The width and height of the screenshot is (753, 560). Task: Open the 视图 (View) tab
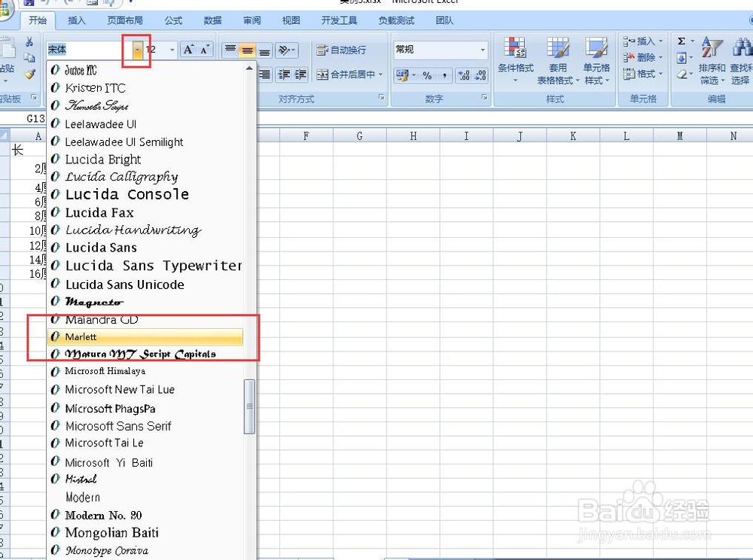click(x=291, y=20)
